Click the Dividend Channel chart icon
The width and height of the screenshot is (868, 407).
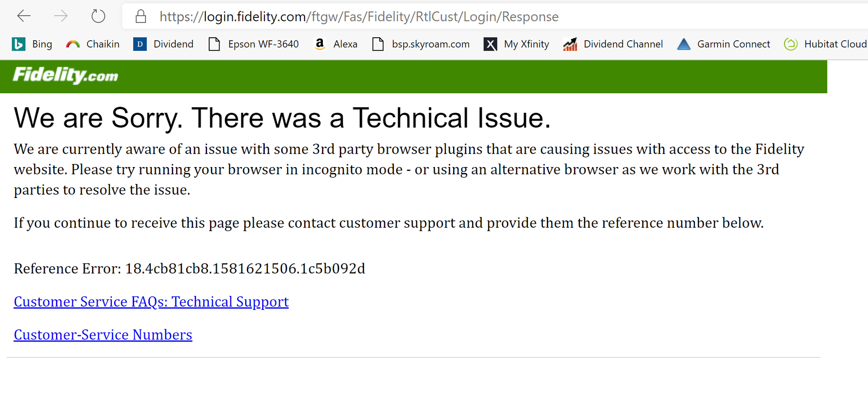coord(570,44)
